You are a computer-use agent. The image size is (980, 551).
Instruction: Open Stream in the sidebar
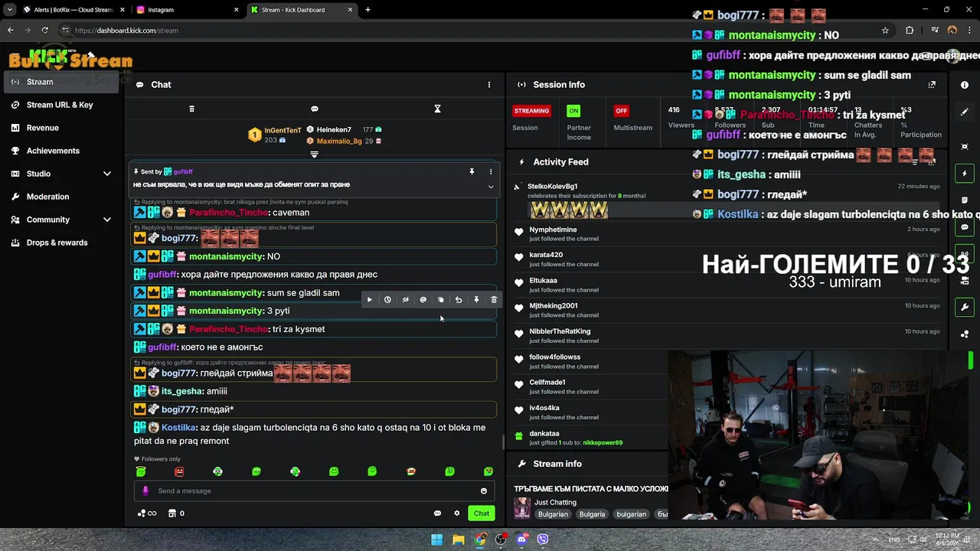coord(63,82)
